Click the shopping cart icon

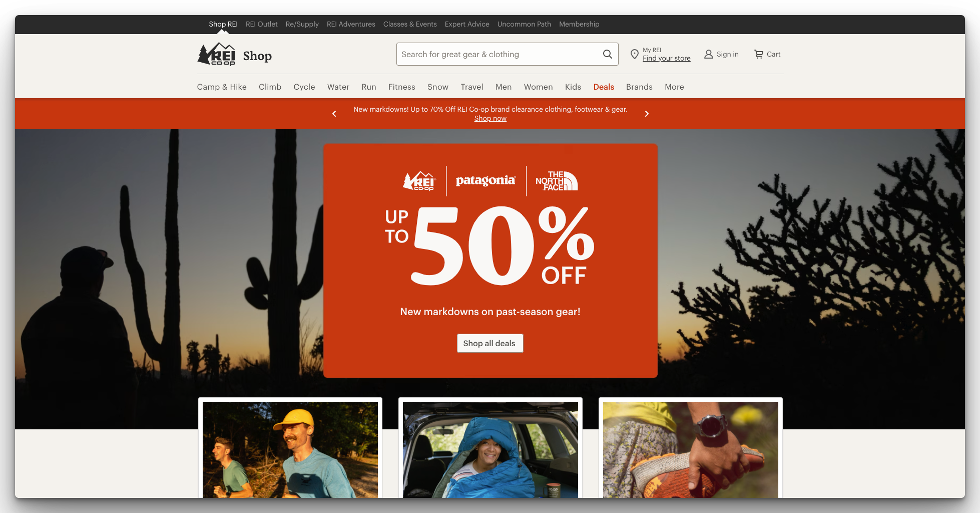click(759, 54)
